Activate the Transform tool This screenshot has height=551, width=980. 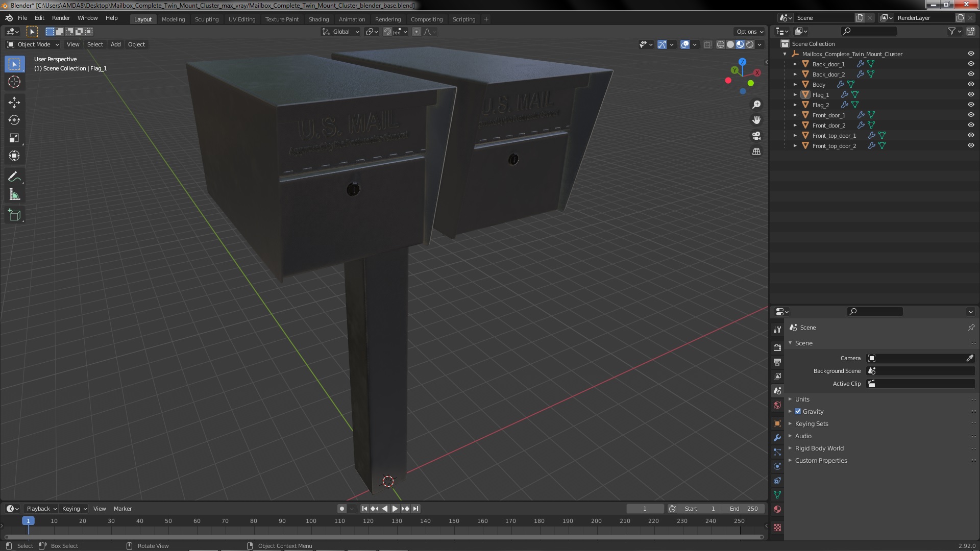point(14,156)
